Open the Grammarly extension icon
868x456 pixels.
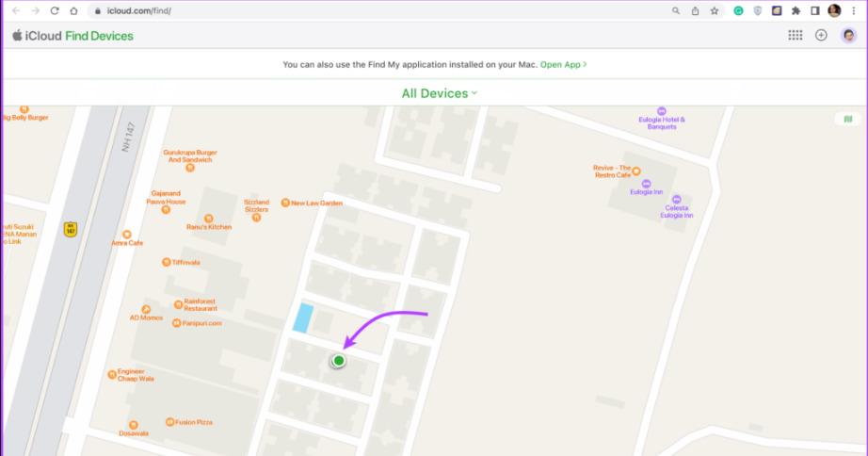tap(738, 10)
